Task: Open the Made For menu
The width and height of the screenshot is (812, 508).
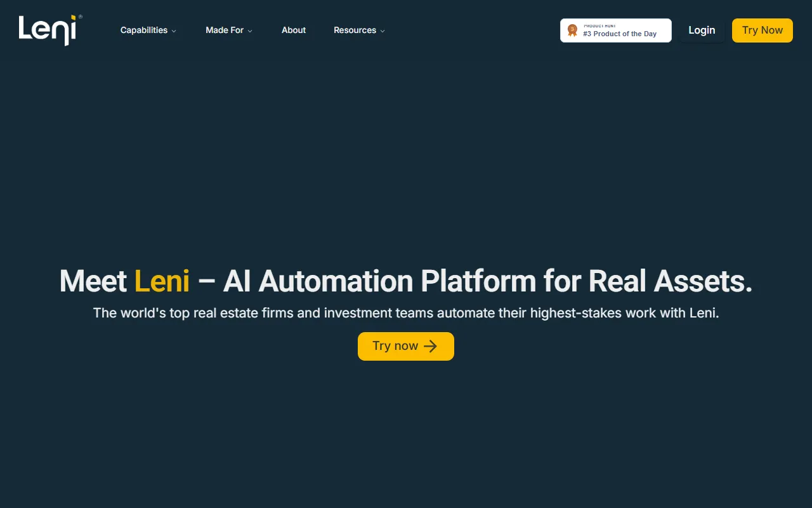Action: coord(225,30)
